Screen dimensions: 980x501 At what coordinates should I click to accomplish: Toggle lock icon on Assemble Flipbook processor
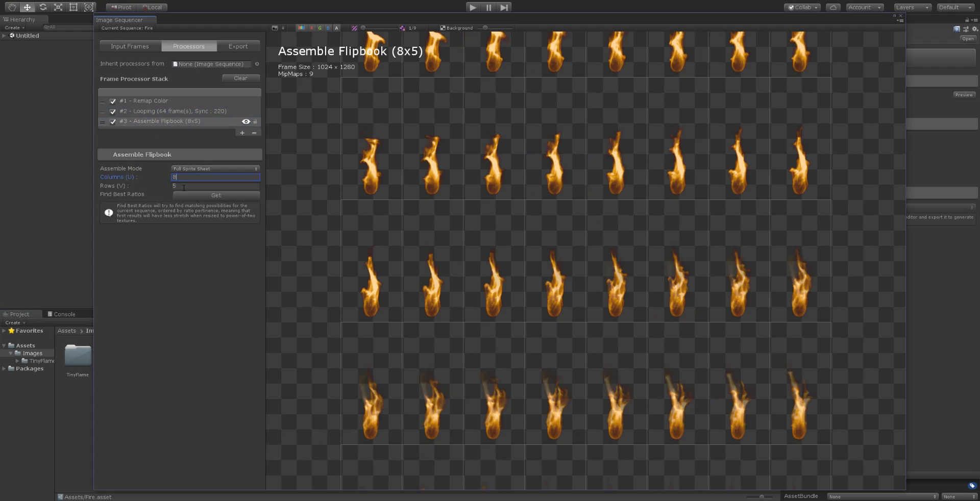pos(255,121)
